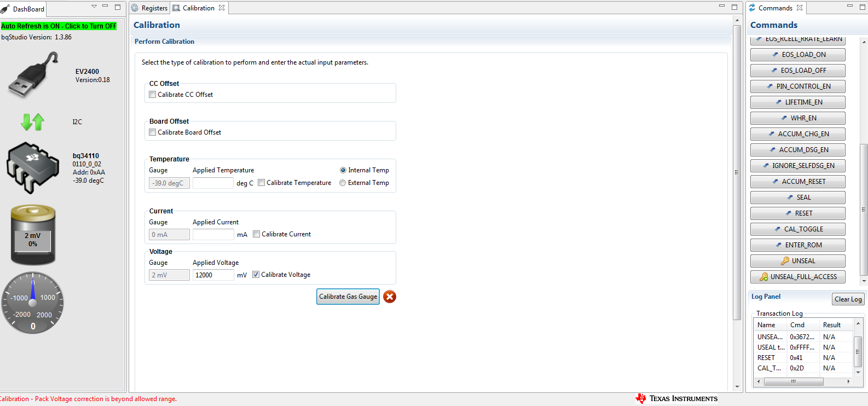Turn off Auto Refresh

(x=59, y=26)
